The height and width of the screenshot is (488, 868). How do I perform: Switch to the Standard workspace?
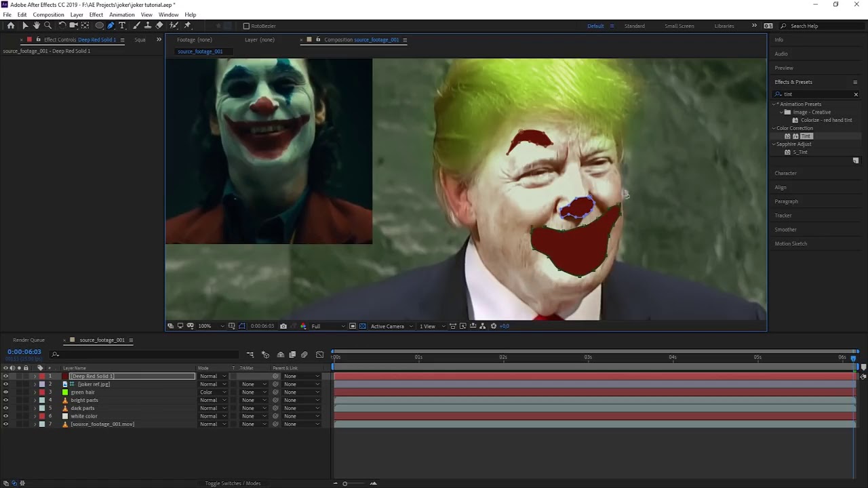(635, 26)
